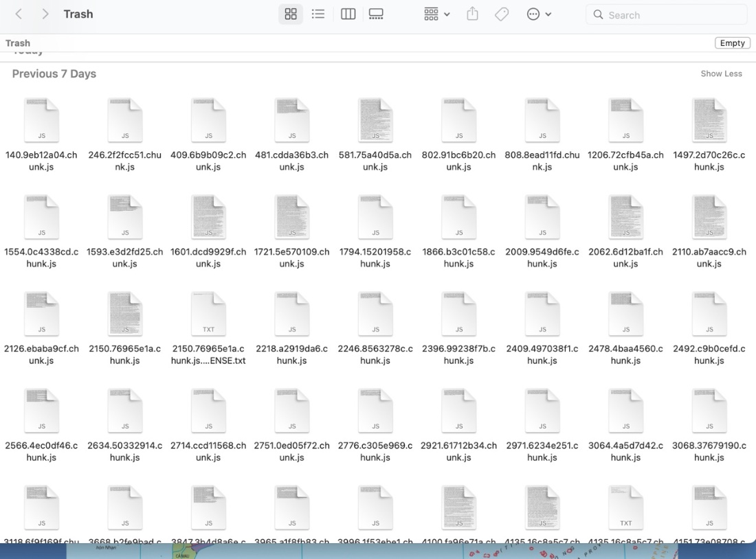Select file 140.9eb12a04.chunk.js

click(41, 121)
